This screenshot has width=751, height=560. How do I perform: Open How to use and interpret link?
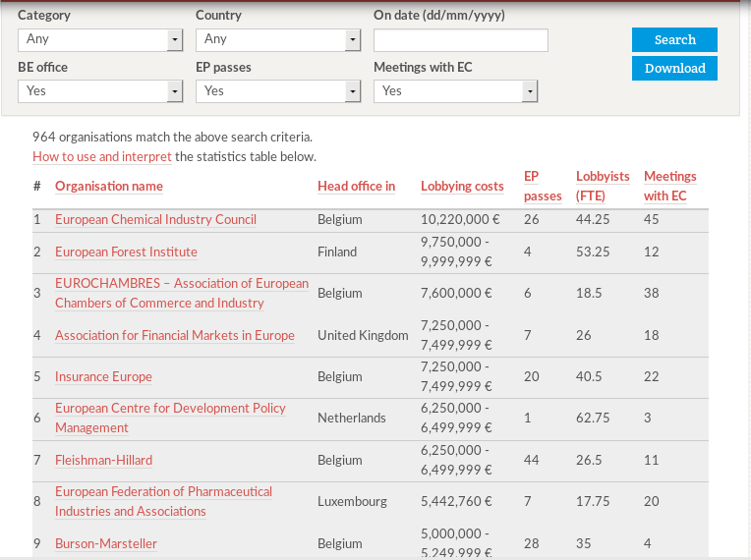(102, 156)
